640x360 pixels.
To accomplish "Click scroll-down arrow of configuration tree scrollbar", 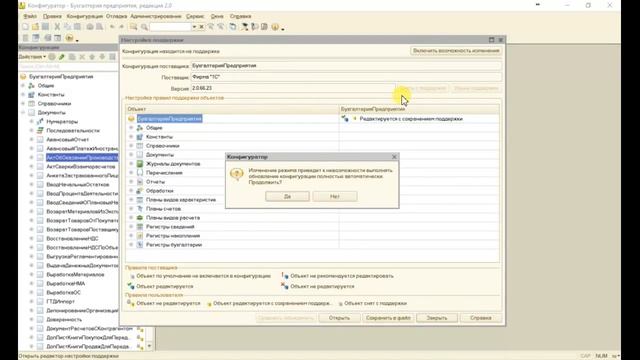I will tap(149, 346).
